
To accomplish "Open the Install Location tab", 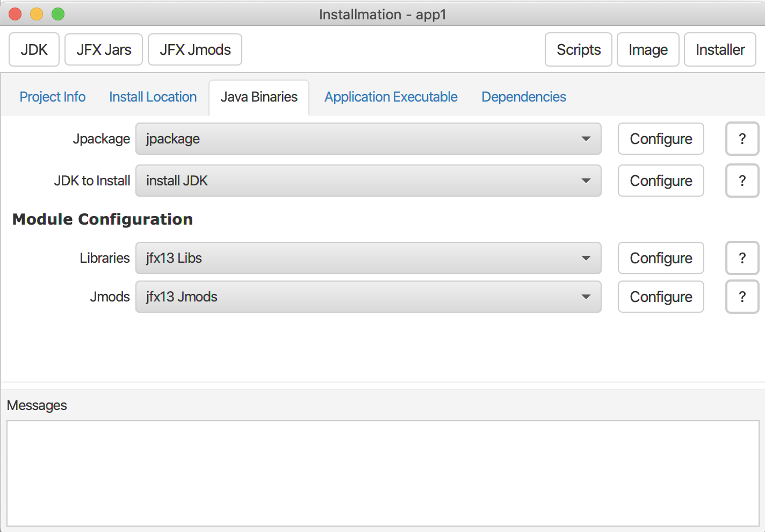I will click(153, 97).
